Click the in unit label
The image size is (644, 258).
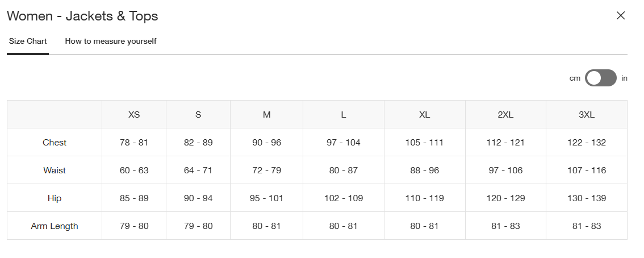[x=624, y=78]
